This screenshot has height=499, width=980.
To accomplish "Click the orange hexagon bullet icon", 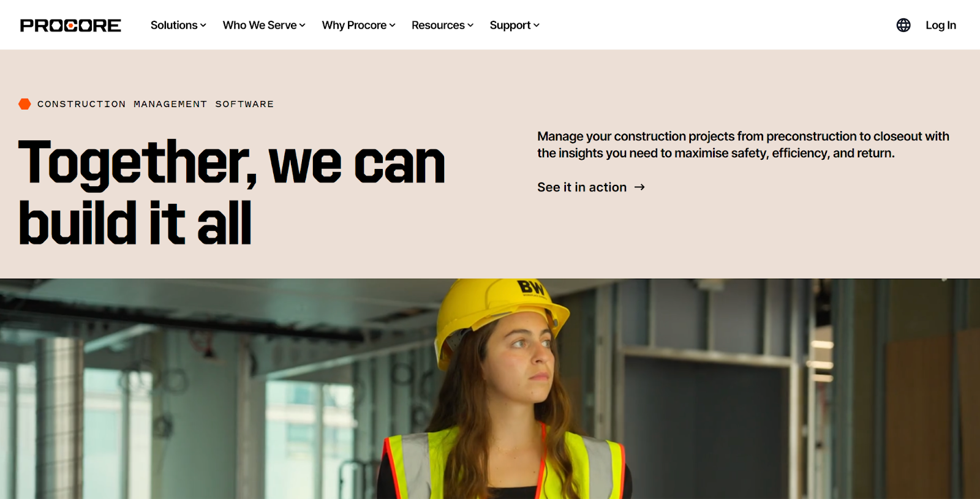I will 24,104.
